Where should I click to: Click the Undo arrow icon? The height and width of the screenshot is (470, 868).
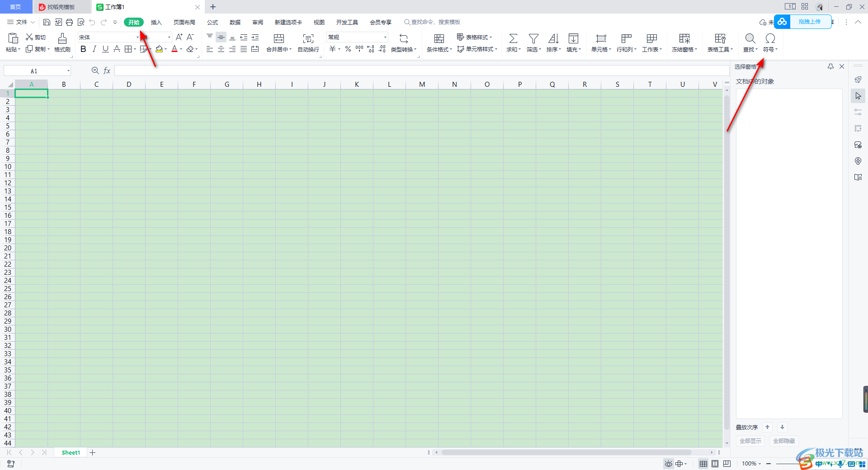click(x=92, y=22)
